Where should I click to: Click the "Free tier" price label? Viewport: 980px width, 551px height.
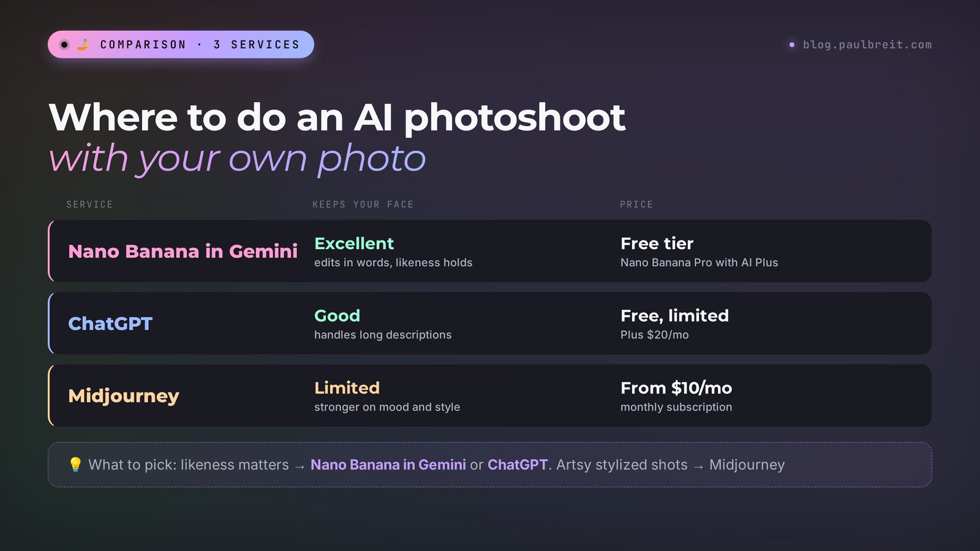pos(657,244)
